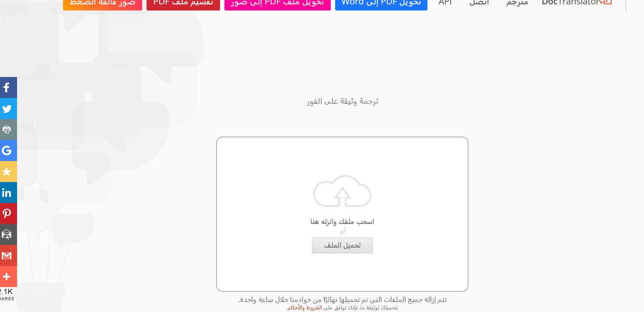Add to favorites with star icon
This screenshot has width=644, height=312.
point(8,172)
